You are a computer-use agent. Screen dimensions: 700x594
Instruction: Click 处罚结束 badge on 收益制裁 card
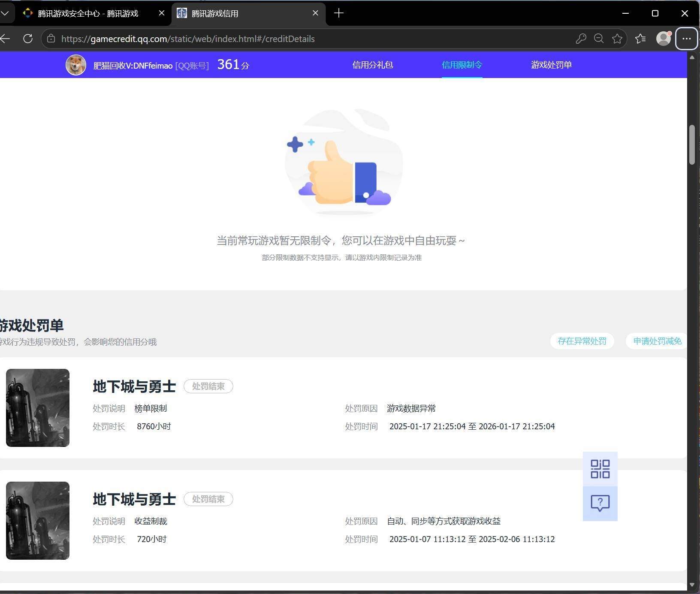208,499
